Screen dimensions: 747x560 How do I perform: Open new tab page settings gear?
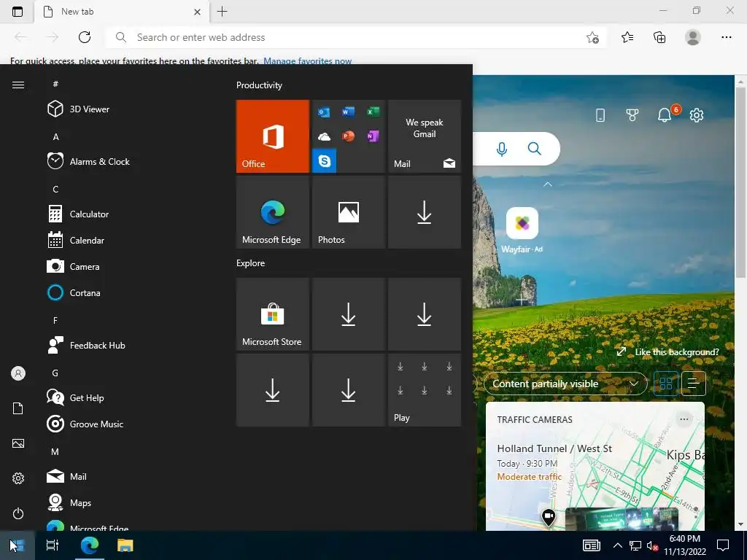pyautogui.click(x=697, y=114)
